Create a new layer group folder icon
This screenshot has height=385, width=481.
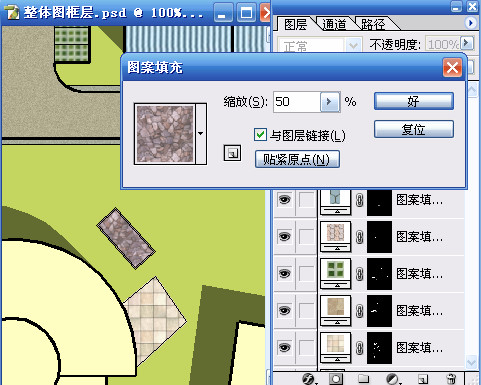363,379
